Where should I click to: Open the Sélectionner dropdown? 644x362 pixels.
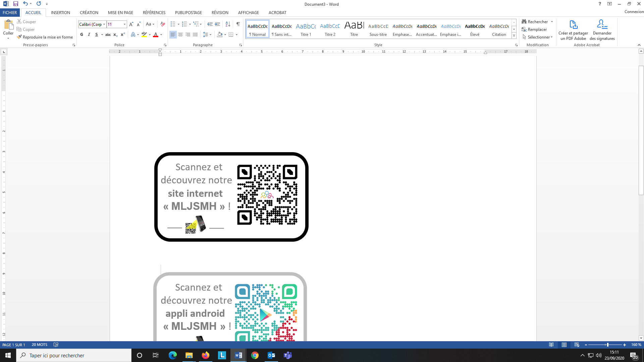click(537, 37)
